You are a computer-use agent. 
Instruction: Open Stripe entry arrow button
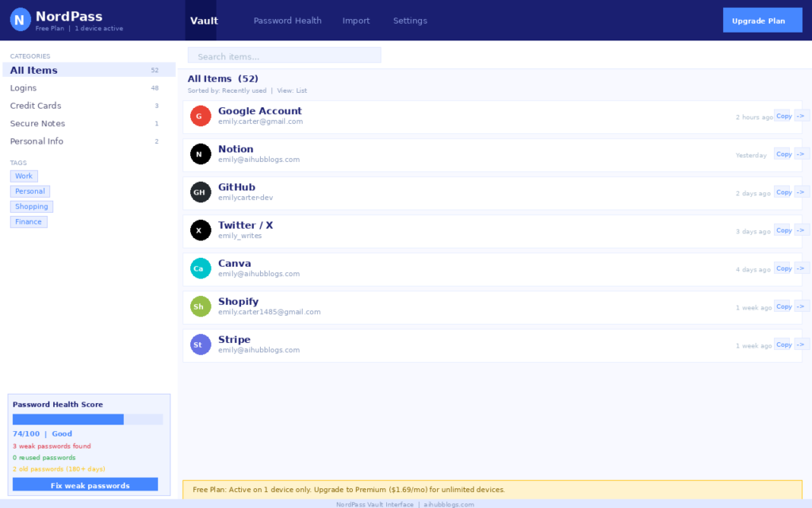(x=801, y=344)
